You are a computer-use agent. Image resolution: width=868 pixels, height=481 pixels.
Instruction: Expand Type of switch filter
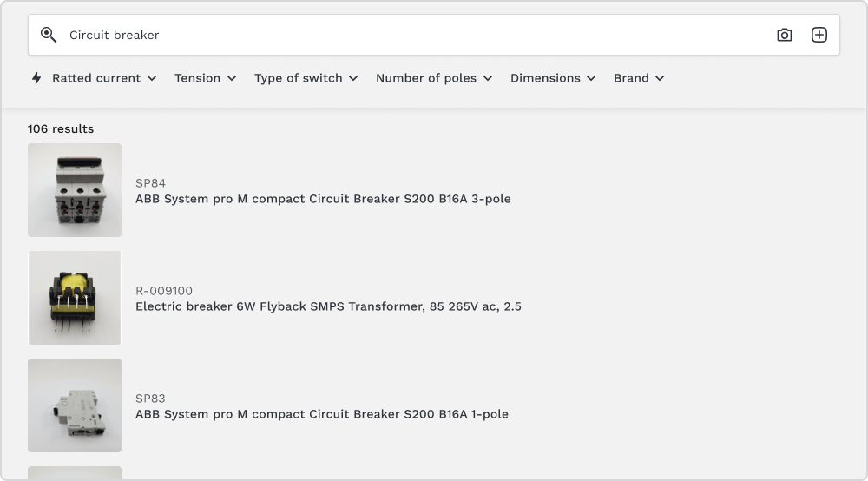pyautogui.click(x=306, y=78)
